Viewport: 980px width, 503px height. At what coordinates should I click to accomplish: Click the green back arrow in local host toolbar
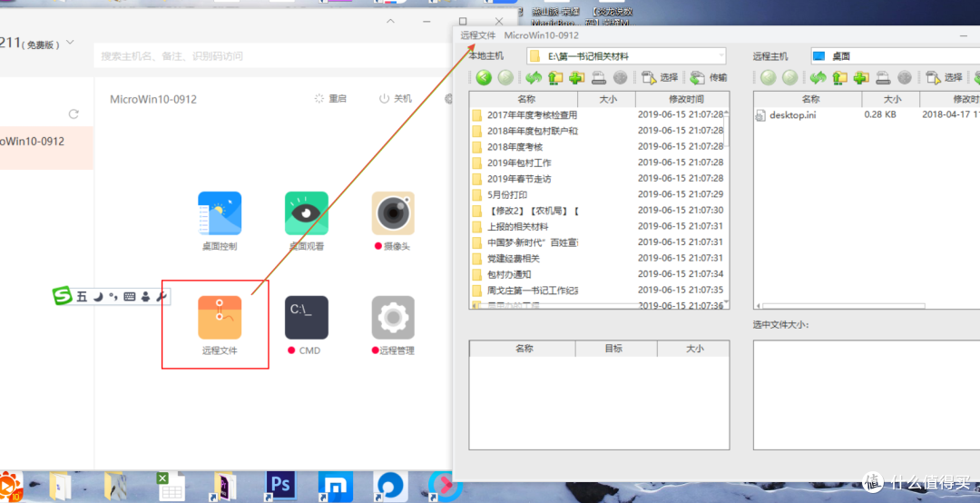click(484, 77)
